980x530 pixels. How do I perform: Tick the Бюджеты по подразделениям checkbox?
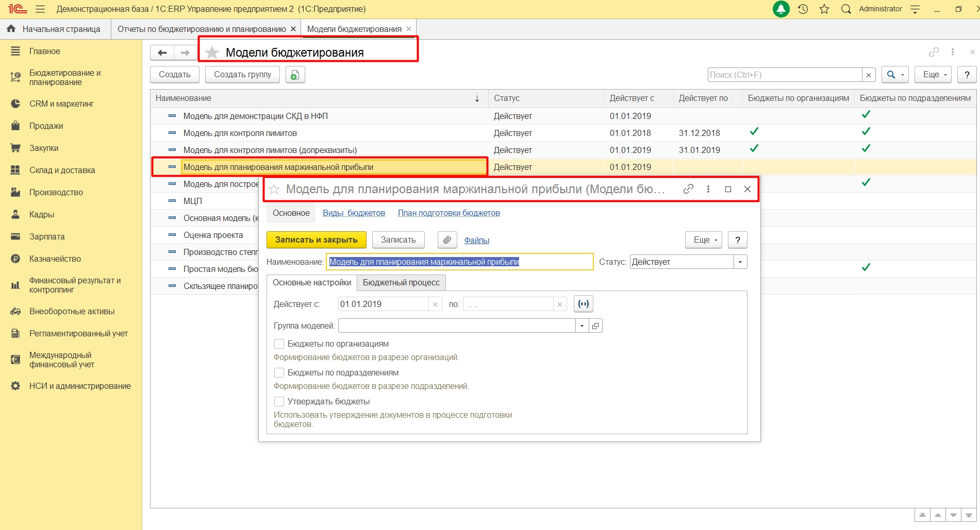(279, 373)
